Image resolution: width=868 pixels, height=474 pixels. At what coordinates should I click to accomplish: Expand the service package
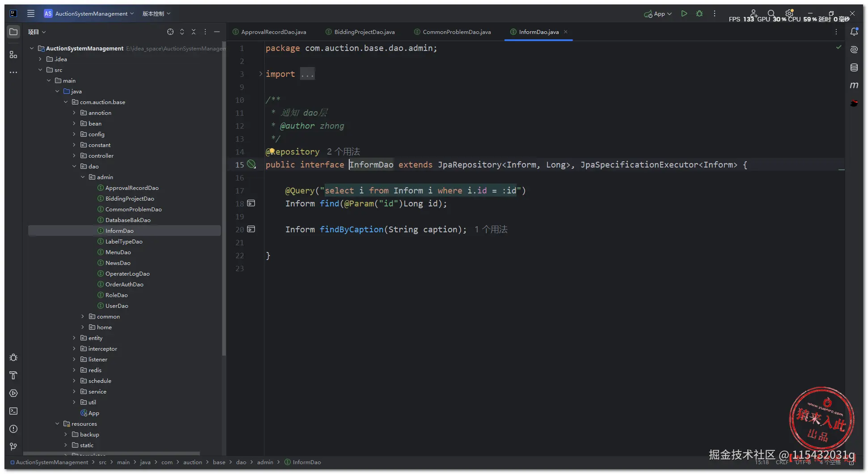pyautogui.click(x=74, y=391)
